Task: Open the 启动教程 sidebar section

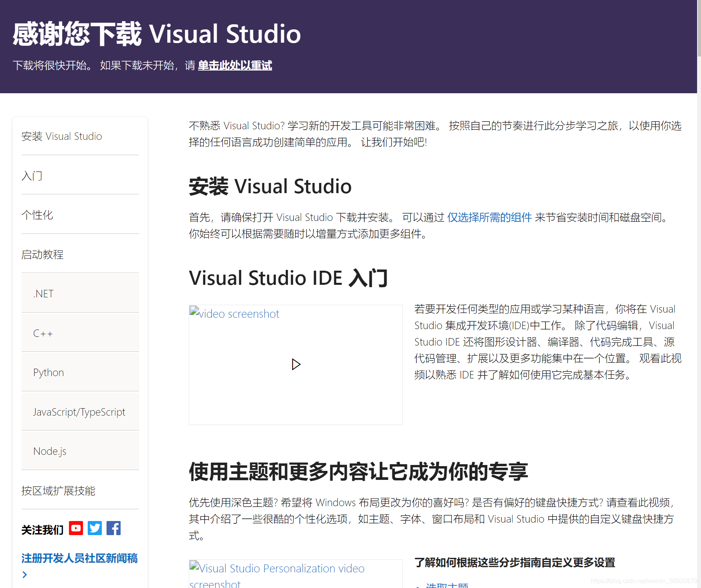Action: coord(43,255)
